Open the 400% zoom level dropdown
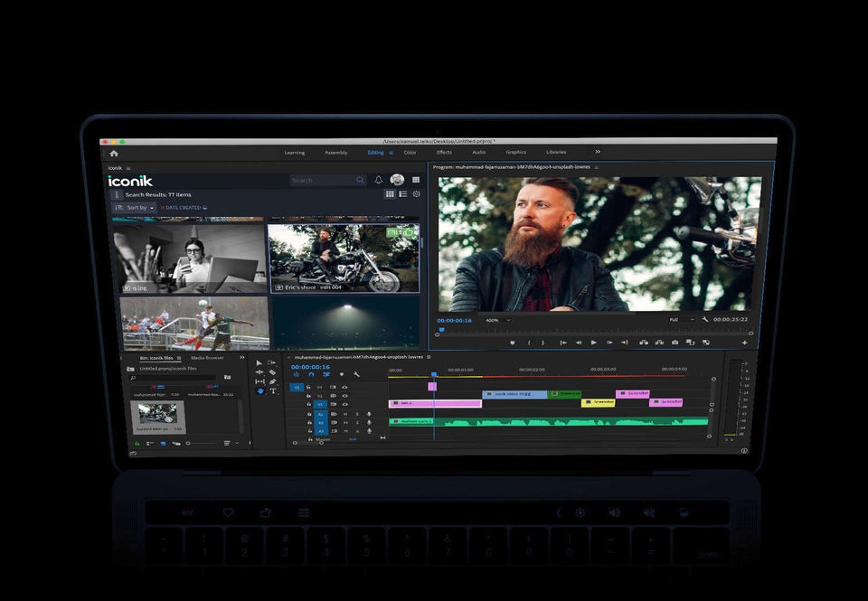The height and width of the screenshot is (601, 868). 497,320
